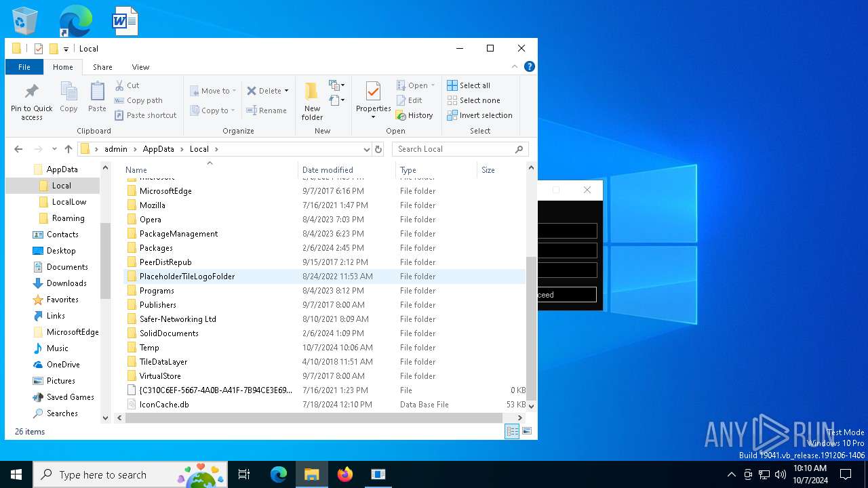Open the Open ribbon dropdown
The width and height of the screenshot is (868, 488).
click(416, 85)
